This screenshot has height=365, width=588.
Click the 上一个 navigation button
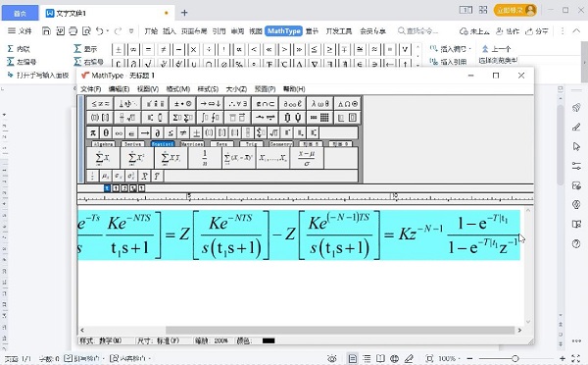tap(496, 49)
